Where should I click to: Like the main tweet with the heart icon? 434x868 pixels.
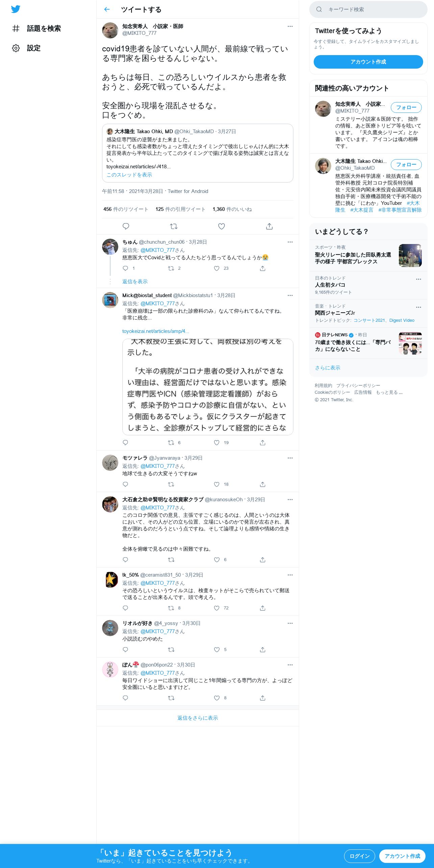tap(221, 226)
